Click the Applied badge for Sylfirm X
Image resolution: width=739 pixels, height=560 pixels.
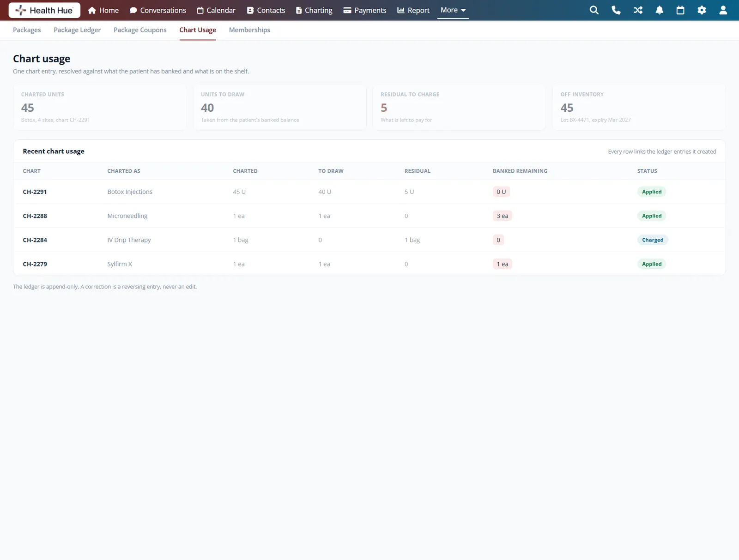(x=652, y=264)
